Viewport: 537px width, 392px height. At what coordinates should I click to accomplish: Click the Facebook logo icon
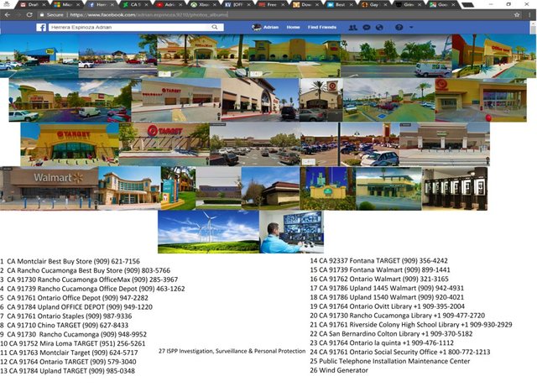[x=41, y=28]
